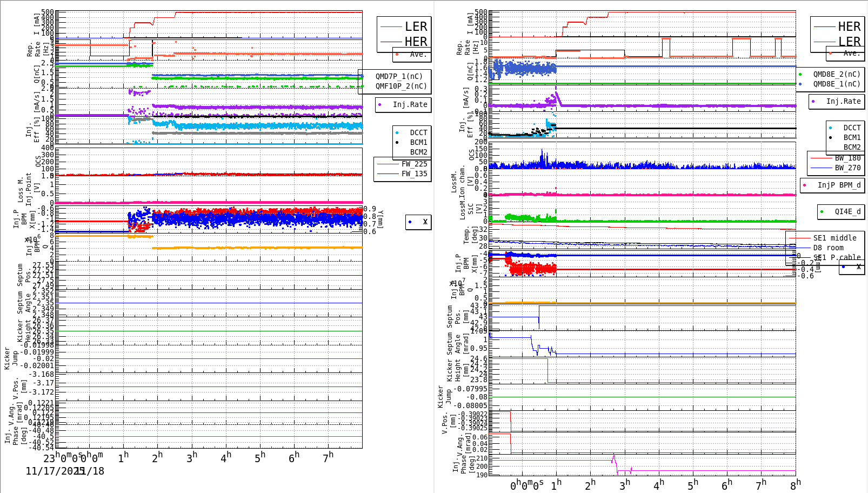Click the DCCT legend entry in the right plot

pyautogui.click(x=852, y=128)
